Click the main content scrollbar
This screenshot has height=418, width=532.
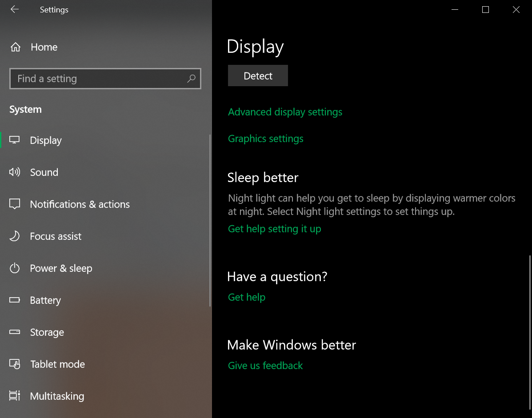pyautogui.click(x=530, y=332)
